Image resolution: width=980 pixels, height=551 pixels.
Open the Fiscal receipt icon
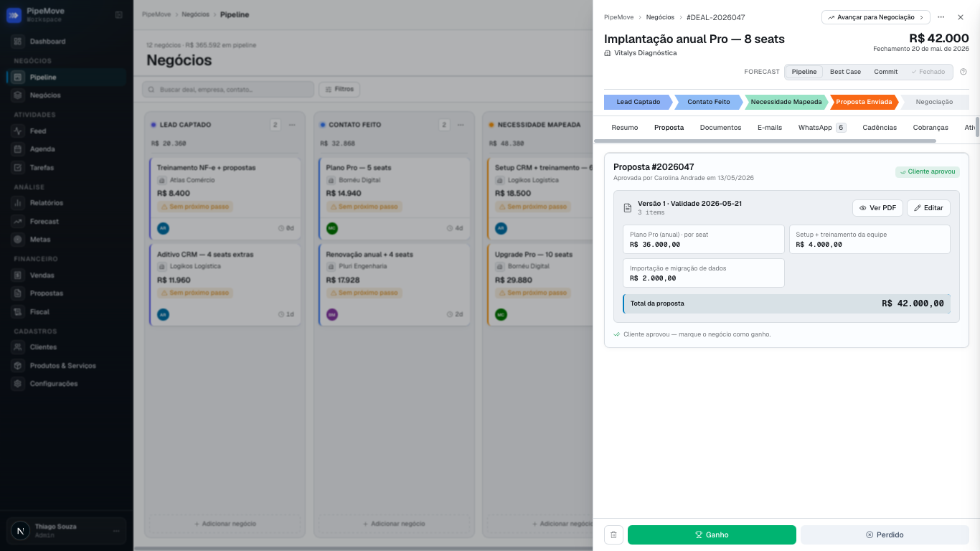18,312
